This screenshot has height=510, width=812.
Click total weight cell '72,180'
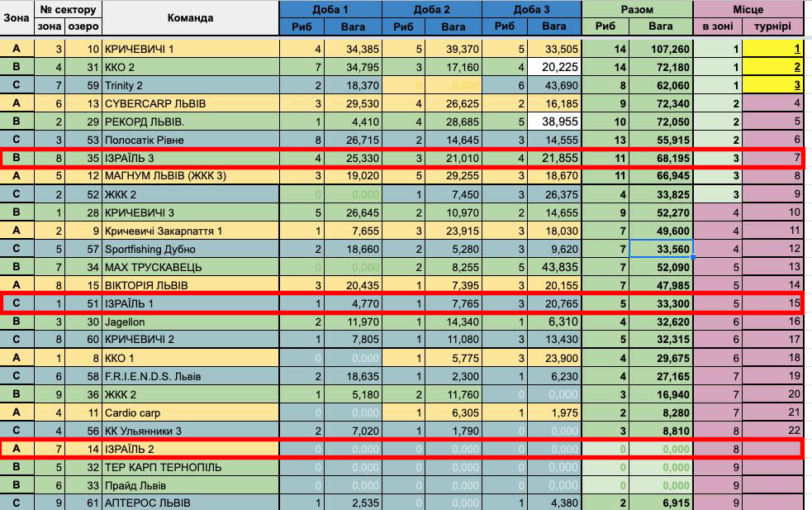coord(661,67)
